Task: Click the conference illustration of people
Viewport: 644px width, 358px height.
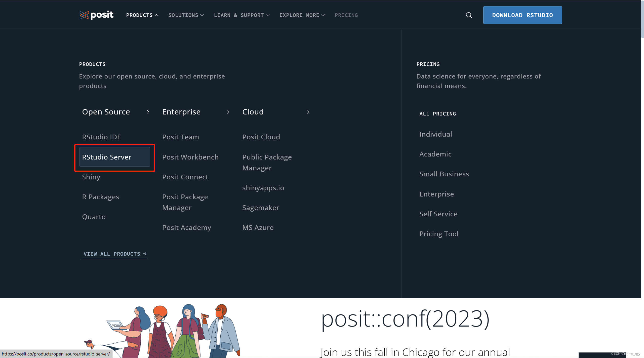Action: pos(162,330)
